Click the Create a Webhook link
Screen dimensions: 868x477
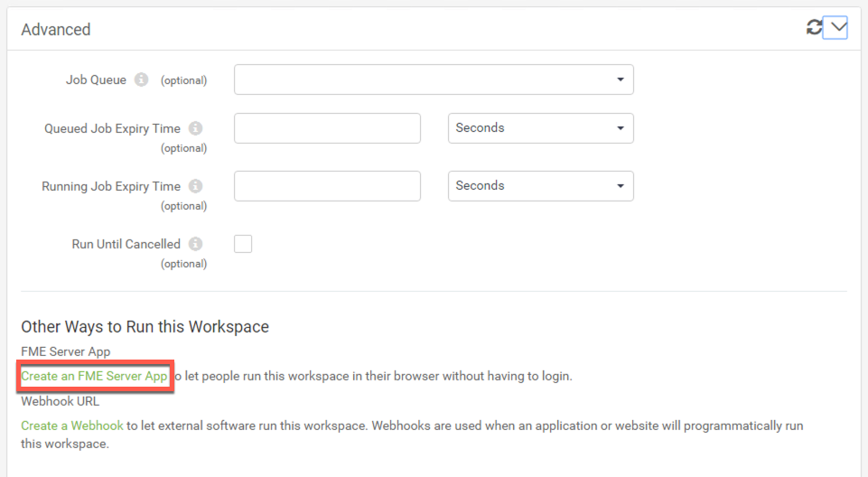coord(72,426)
